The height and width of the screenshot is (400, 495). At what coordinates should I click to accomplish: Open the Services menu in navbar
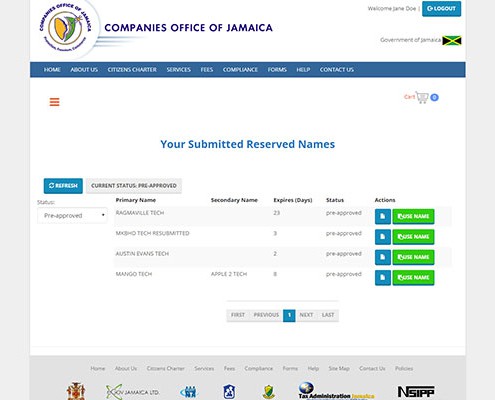[x=179, y=70]
